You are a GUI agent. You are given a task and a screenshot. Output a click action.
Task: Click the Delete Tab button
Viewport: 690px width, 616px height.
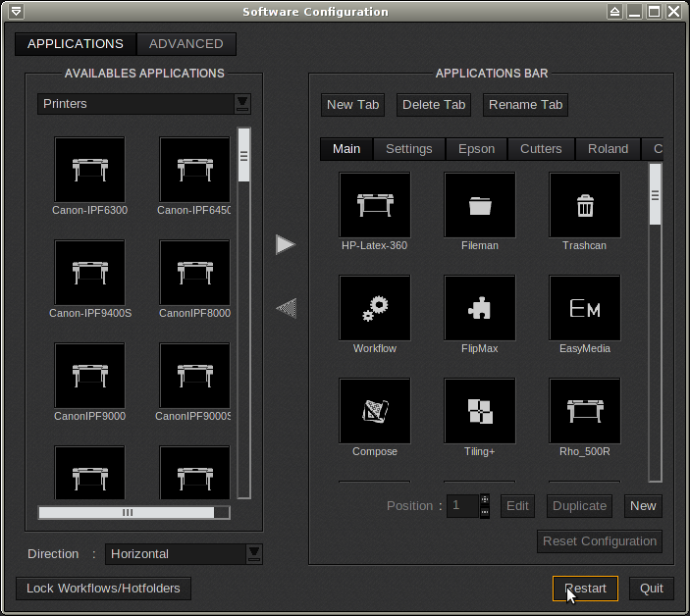coord(434,105)
